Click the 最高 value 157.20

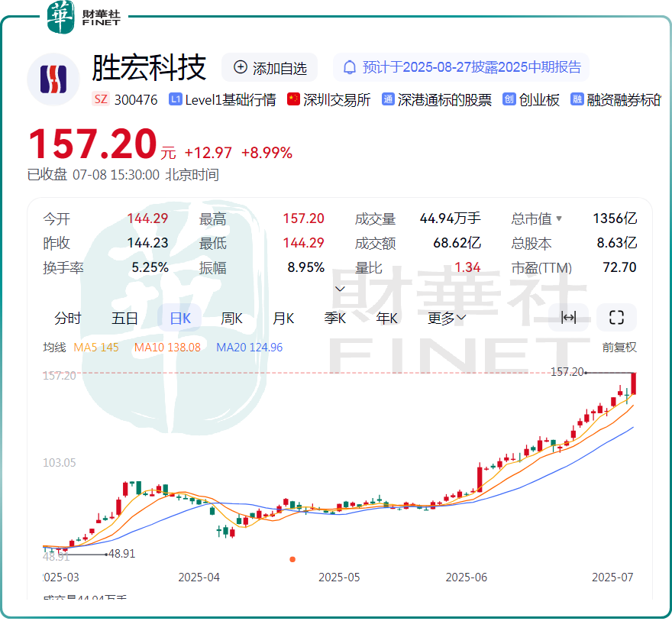303,218
